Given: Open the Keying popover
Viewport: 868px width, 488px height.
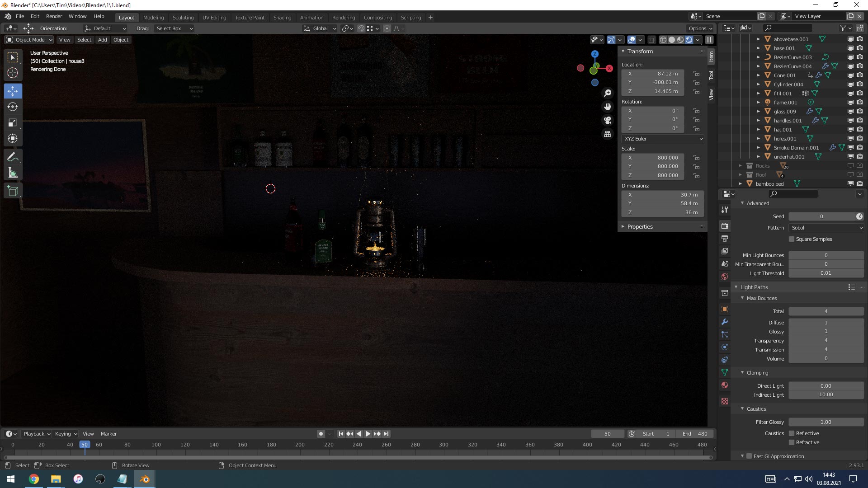Looking at the screenshot, I should pos(66,434).
